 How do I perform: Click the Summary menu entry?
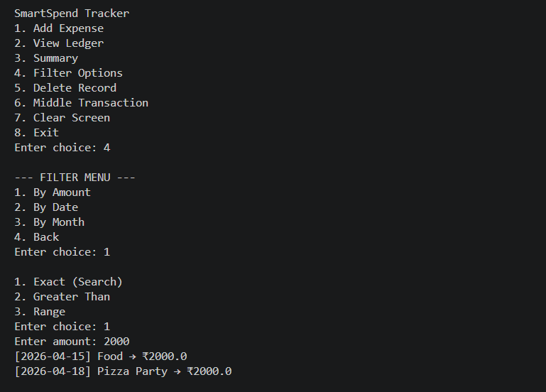tap(46, 58)
